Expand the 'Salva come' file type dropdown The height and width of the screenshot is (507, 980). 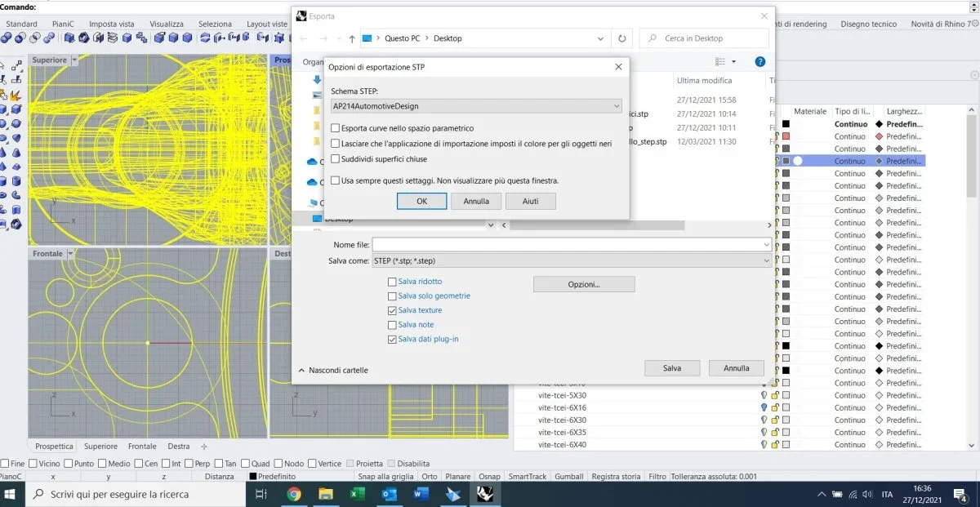click(765, 260)
